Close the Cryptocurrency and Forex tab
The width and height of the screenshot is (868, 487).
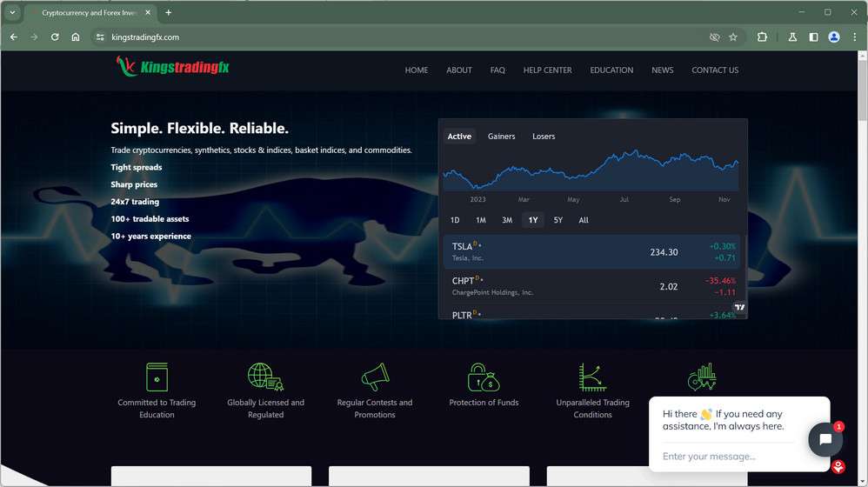(148, 12)
